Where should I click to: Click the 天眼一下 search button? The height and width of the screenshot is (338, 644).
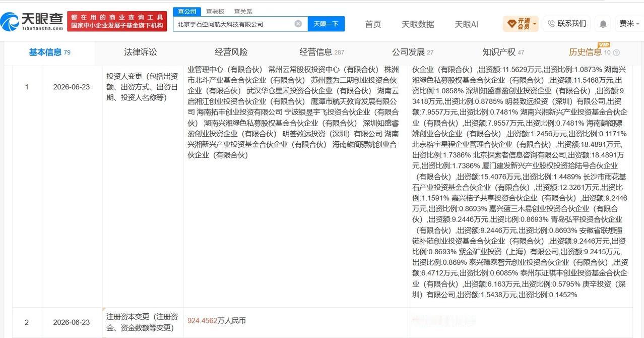point(326,24)
